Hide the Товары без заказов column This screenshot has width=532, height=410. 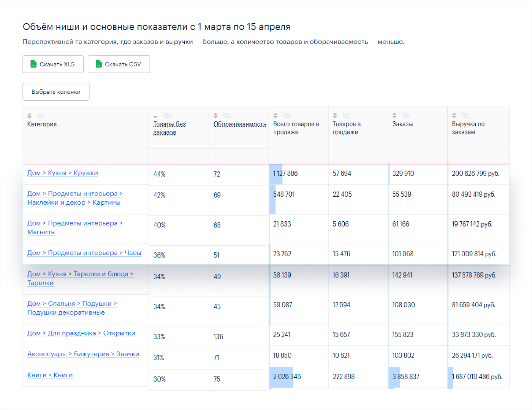(167, 116)
